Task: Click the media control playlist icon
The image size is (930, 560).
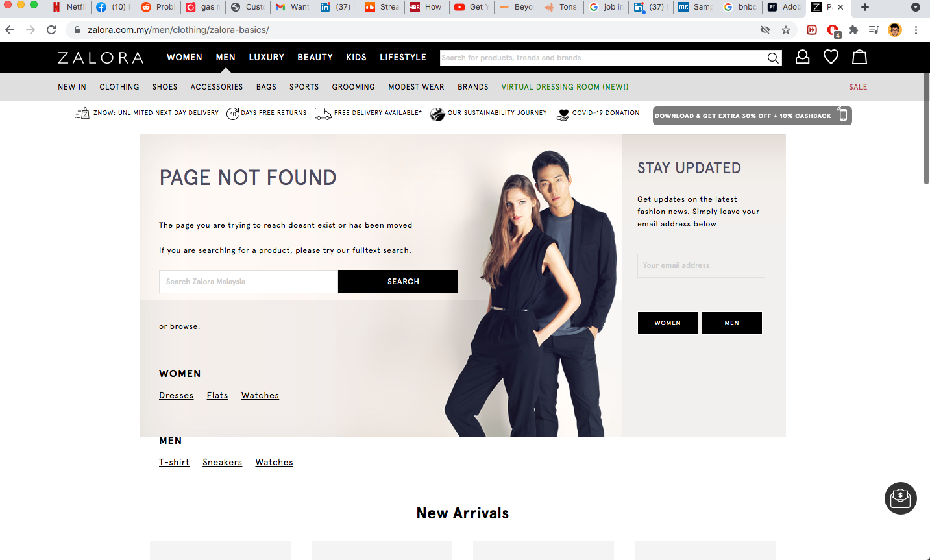Action: tap(874, 30)
